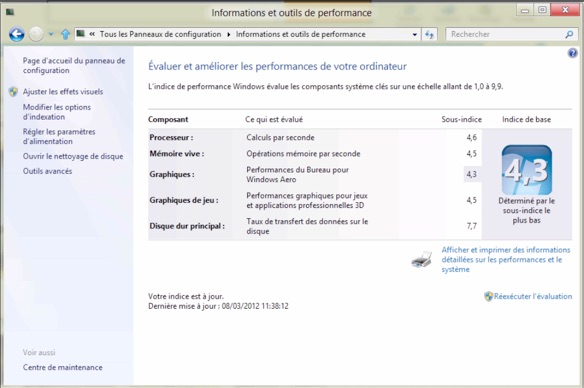This screenshot has height=388, width=584.
Task: Click the printer icon
Action: [422, 260]
